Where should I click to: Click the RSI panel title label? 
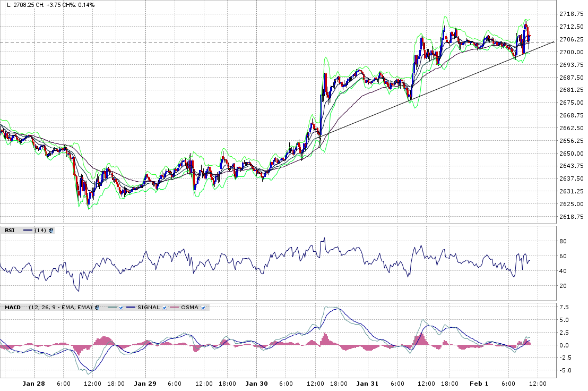point(10,230)
